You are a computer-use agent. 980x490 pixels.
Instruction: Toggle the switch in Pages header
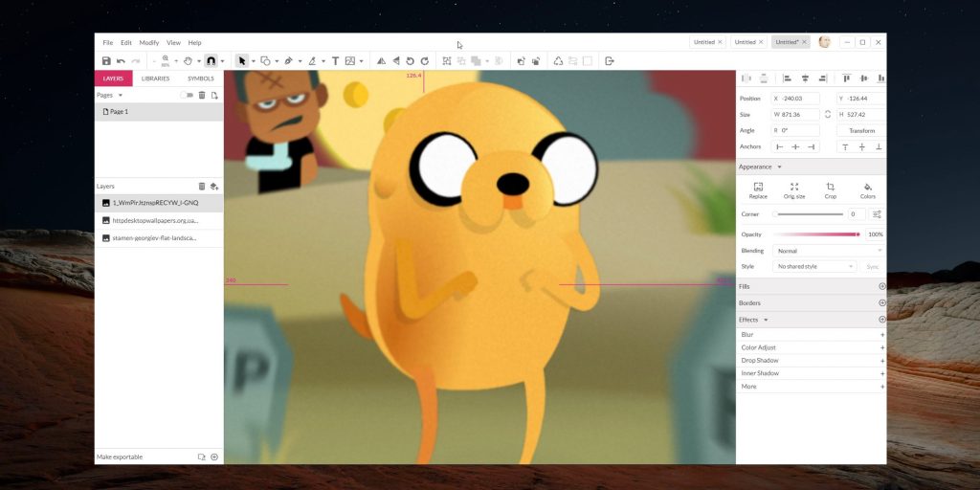pyautogui.click(x=187, y=96)
